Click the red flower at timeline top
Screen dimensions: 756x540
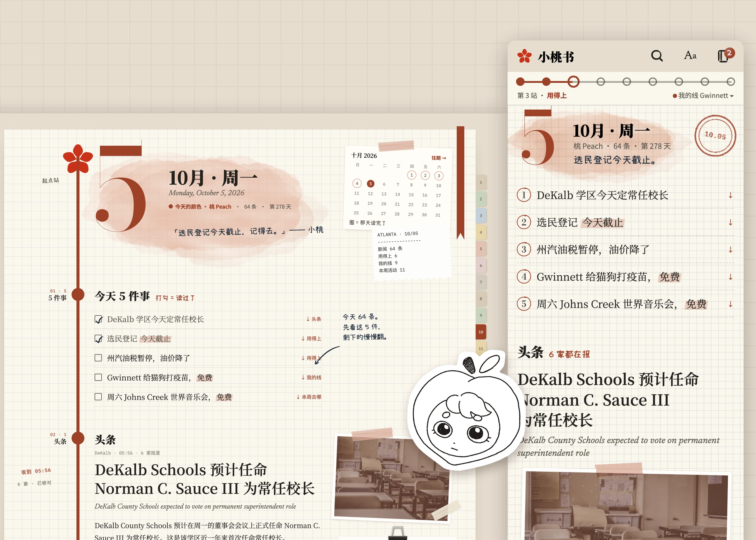coord(78,158)
